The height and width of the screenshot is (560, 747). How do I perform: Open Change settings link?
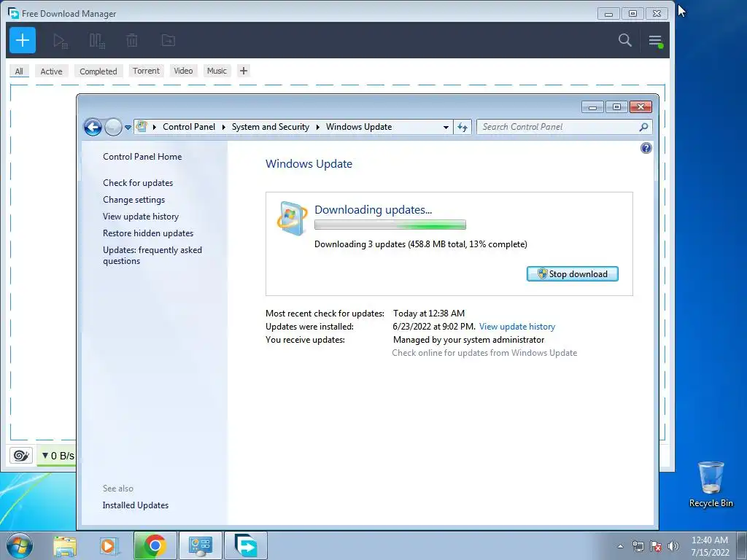tap(134, 200)
